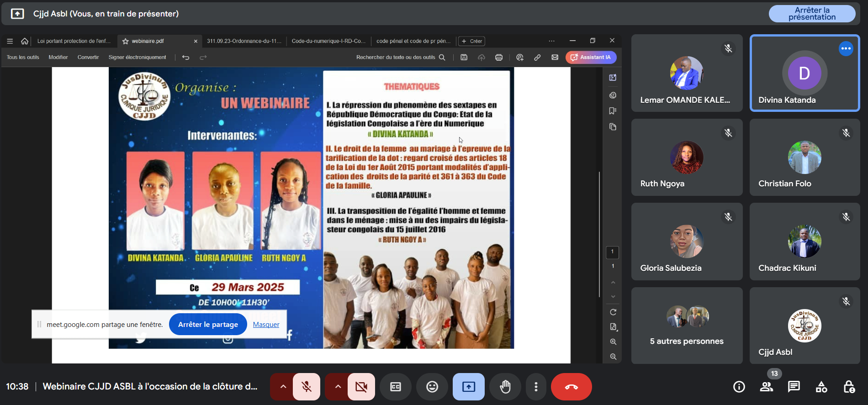Show the participants list
868x405 pixels.
[x=767, y=387]
